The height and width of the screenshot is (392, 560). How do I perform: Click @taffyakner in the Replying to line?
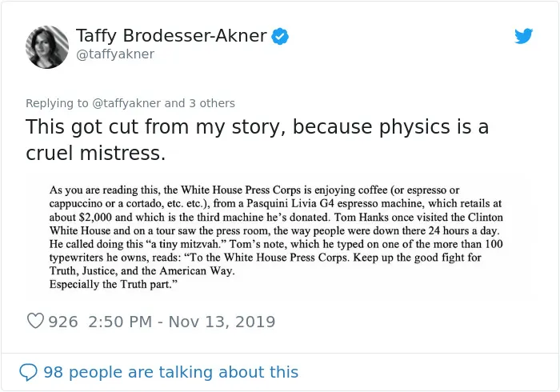click(126, 103)
